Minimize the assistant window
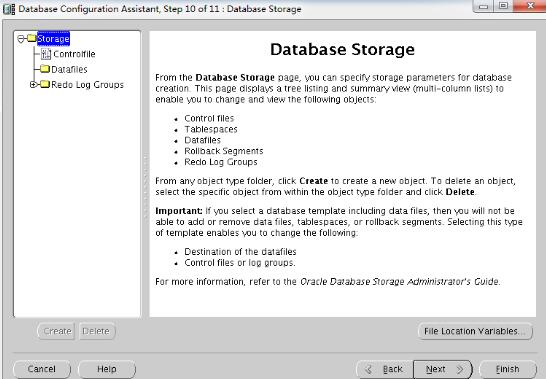Viewport: 546px width, 379px height. coord(483,6)
